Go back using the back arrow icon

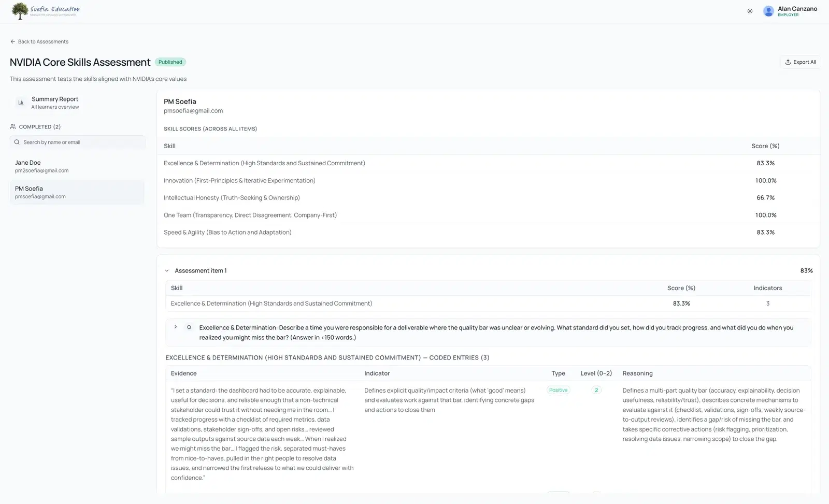13,41
